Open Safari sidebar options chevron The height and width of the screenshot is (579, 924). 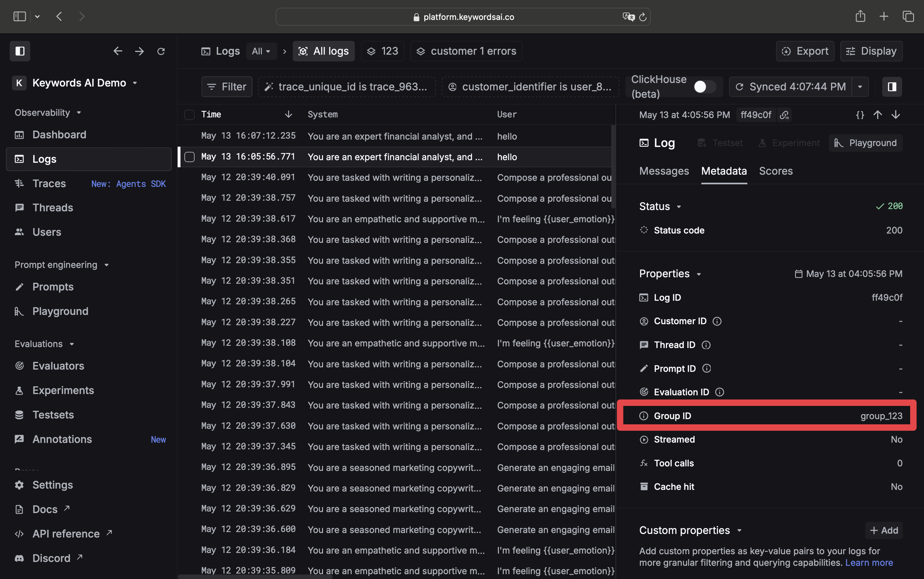pos(37,16)
